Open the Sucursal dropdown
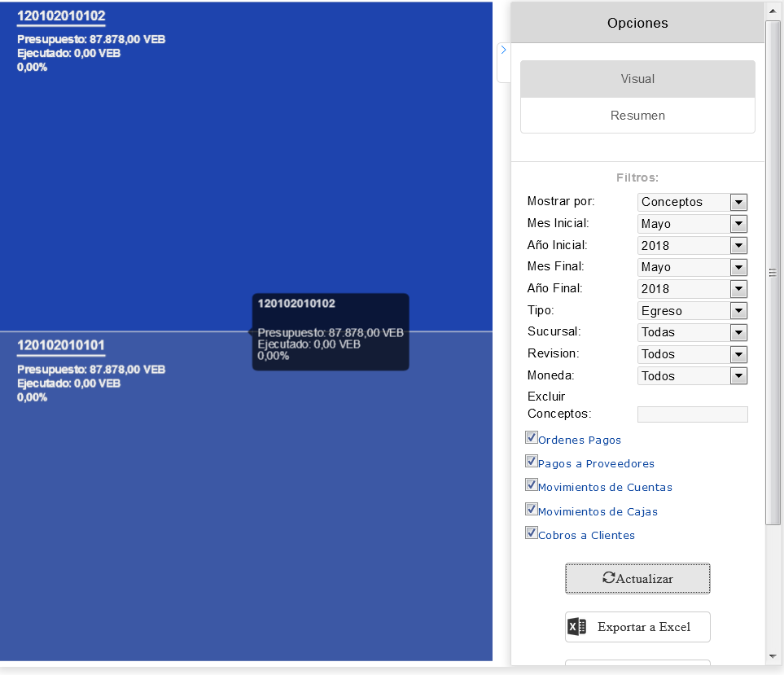The height and width of the screenshot is (675, 784). point(692,332)
